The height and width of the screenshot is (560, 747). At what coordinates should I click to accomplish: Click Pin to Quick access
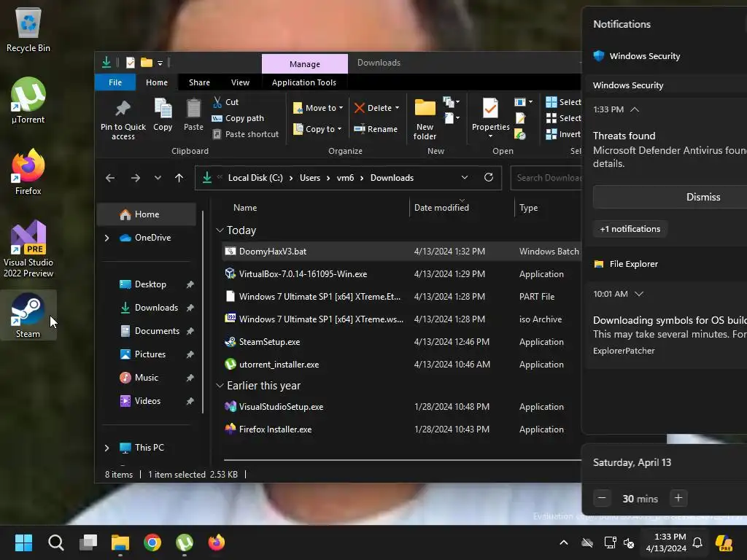123,120
